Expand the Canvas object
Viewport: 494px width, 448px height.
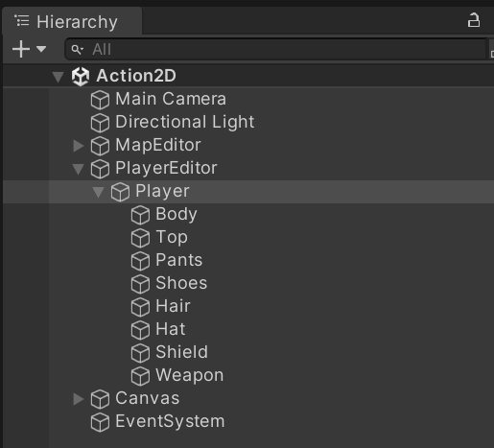click(x=78, y=399)
